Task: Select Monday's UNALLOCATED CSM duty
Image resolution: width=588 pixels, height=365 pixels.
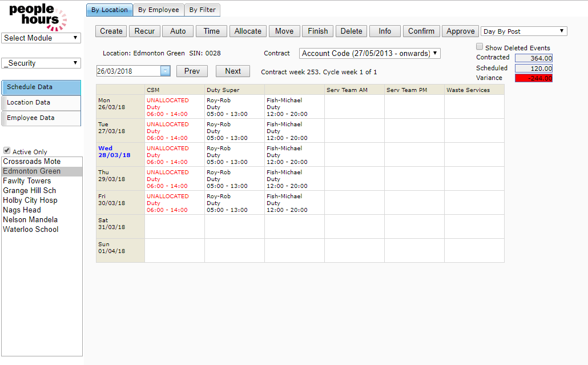Action: tap(167, 107)
